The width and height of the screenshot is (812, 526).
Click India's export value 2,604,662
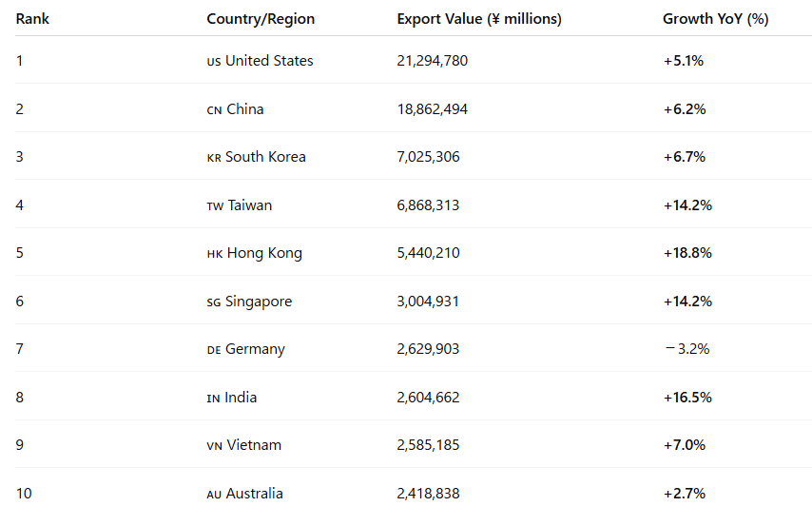pyautogui.click(x=428, y=398)
